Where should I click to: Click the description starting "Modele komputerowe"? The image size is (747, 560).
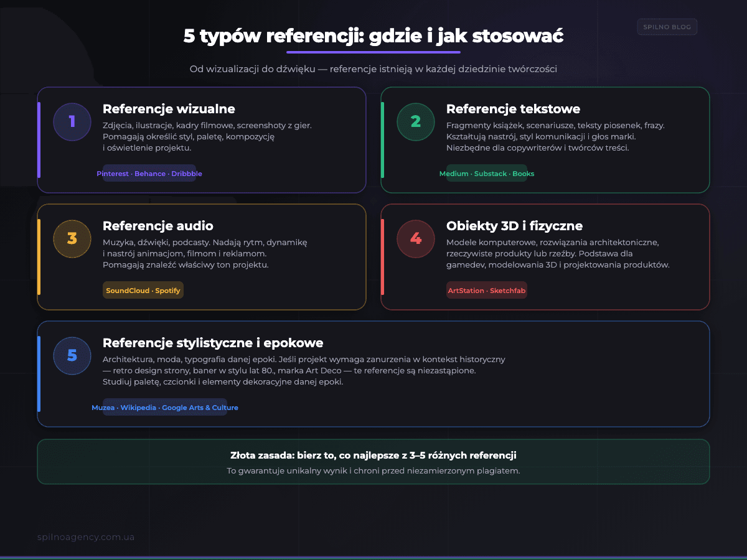click(558, 254)
